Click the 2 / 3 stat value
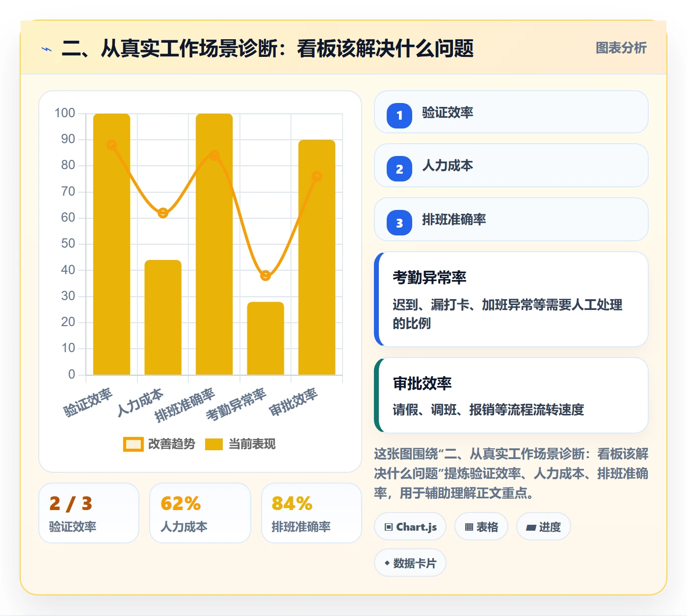687x616 pixels. (x=71, y=504)
